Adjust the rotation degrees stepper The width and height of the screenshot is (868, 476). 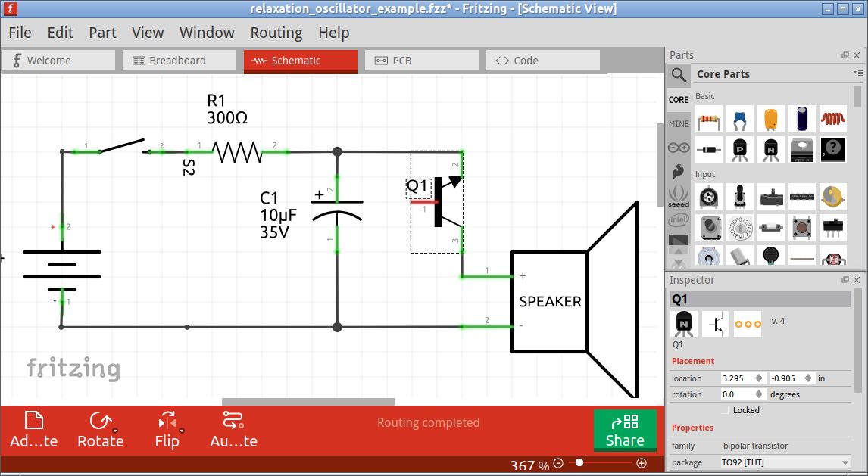[759, 394]
